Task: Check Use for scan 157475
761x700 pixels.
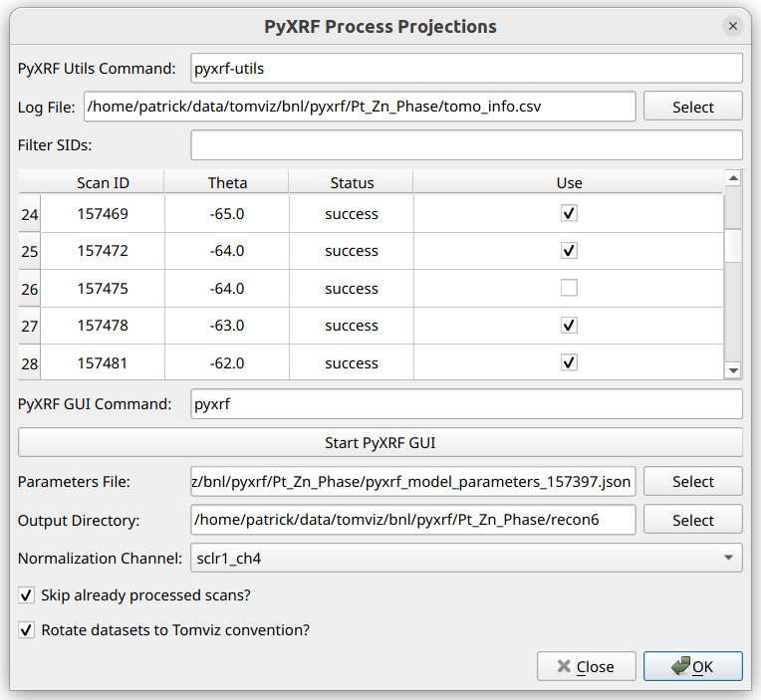Action: point(569,288)
